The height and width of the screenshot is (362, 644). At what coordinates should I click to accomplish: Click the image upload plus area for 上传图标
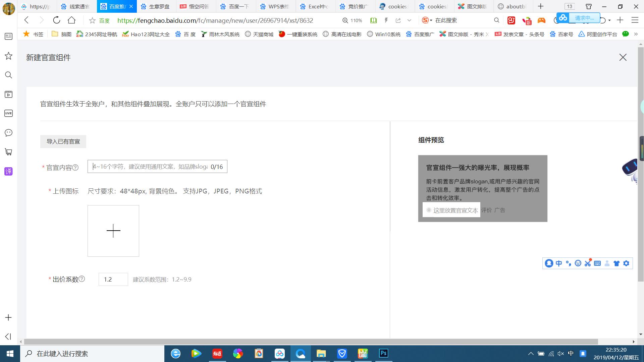pyautogui.click(x=113, y=231)
